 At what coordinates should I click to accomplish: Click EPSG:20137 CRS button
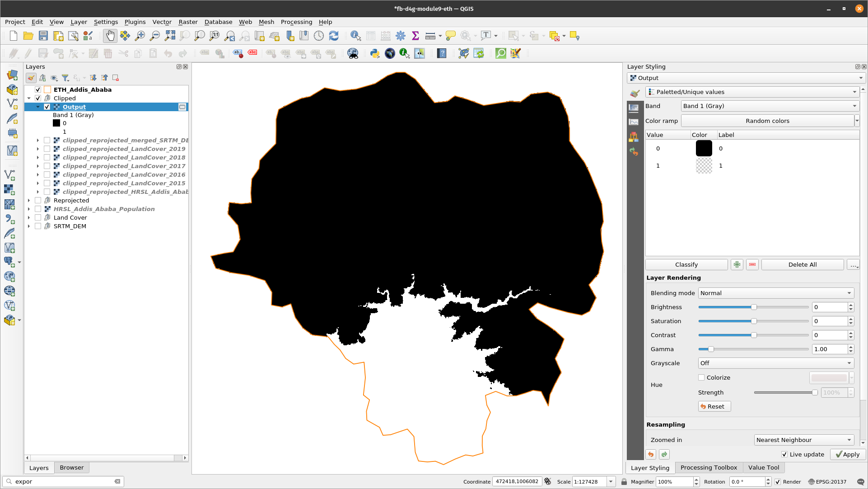(827, 482)
